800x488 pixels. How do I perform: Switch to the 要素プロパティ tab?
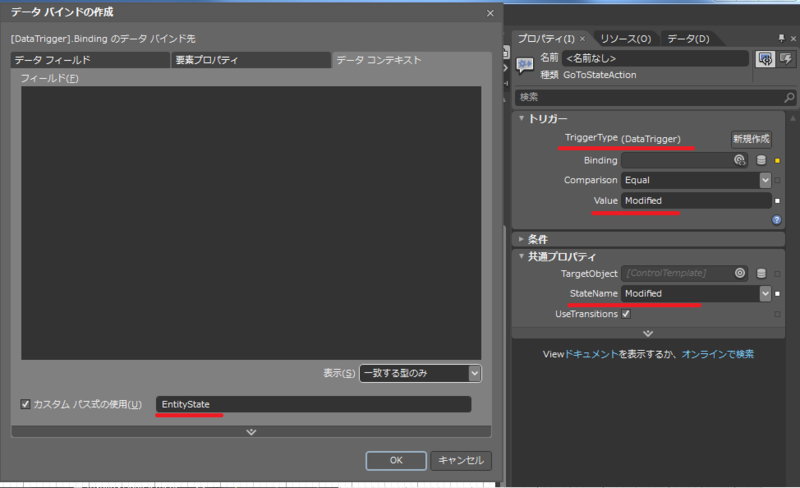click(251, 60)
